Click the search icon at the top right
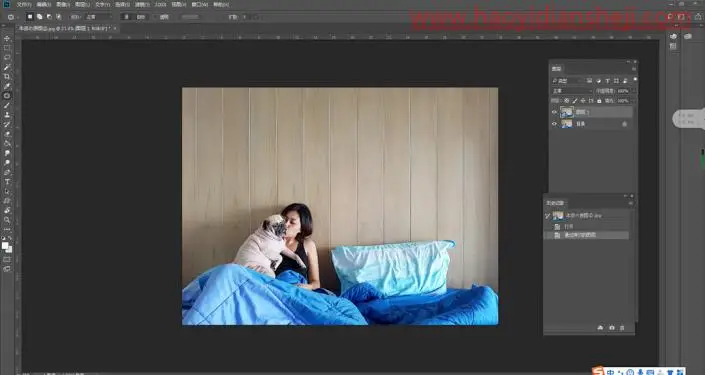705x375 pixels. click(670, 17)
